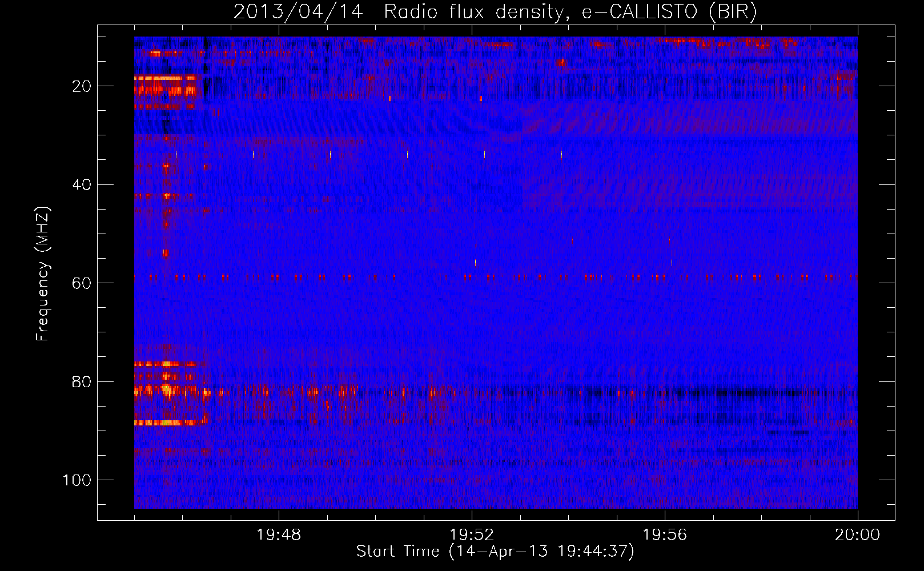Click the 20 MHz frequency tick label
The image size is (924, 571).
[x=82, y=86]
